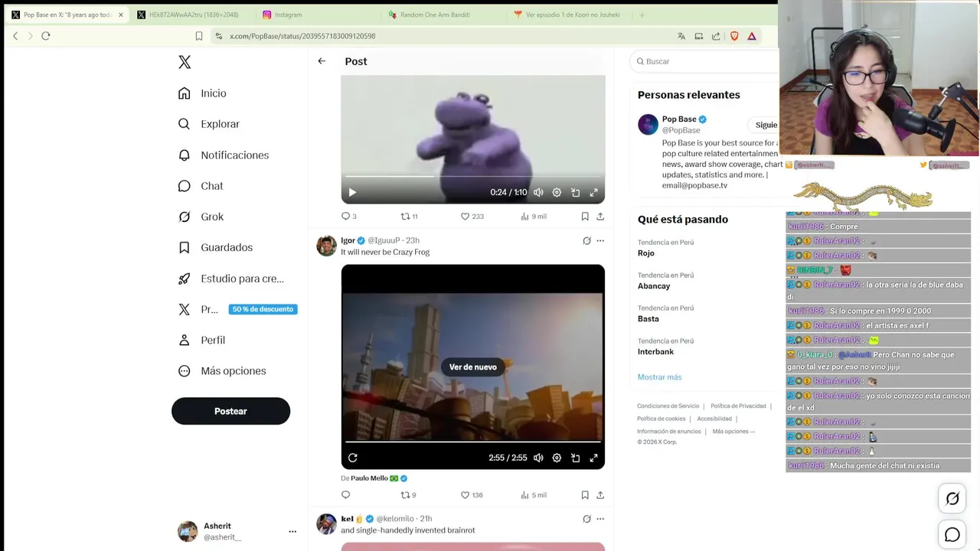Screen dimensions: 980x551
Task: Expand Más opciones in footer
Action: [733, 432]
